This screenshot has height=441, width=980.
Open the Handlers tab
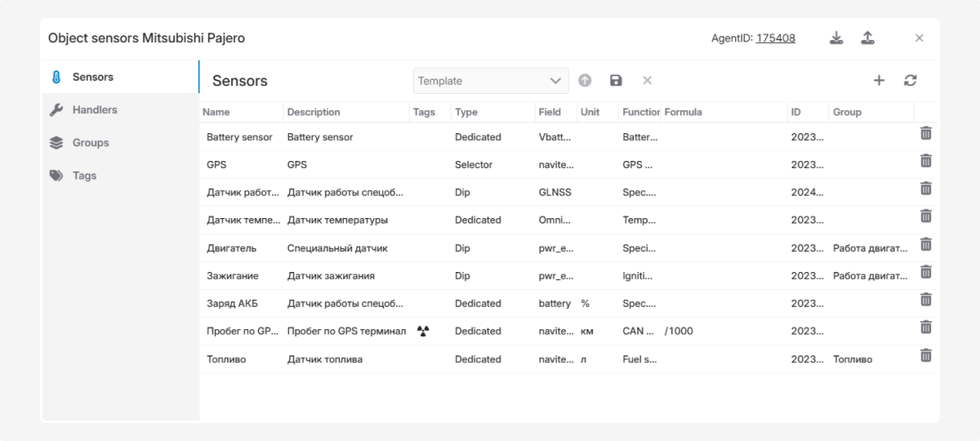[x=94, y=109]
